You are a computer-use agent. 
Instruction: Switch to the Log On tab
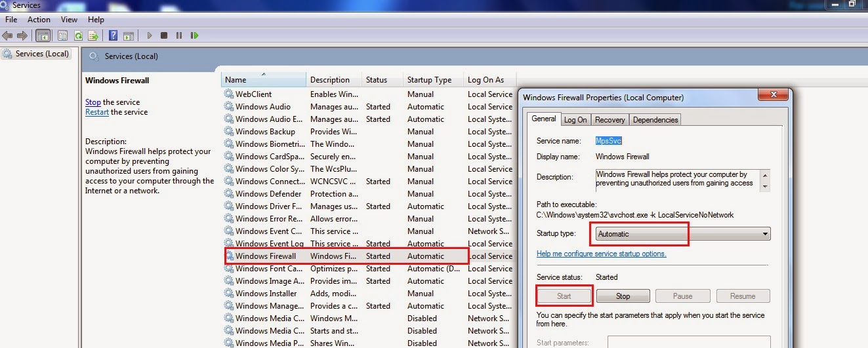click(x=575, y=120)
